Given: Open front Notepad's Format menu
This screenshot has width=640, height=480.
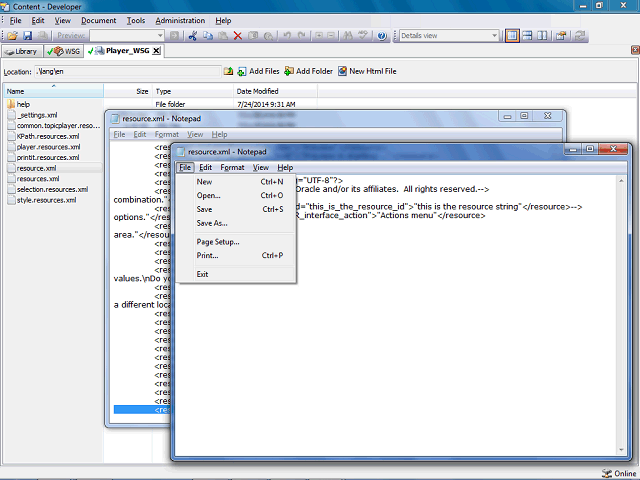Looking at the screenshot, I should (232, 167).
